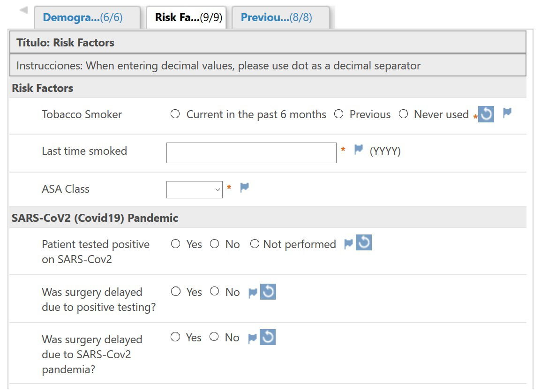The image size is (541, 392).
Task: Select Never used for Tobacco Smoker
Action: 403,114
